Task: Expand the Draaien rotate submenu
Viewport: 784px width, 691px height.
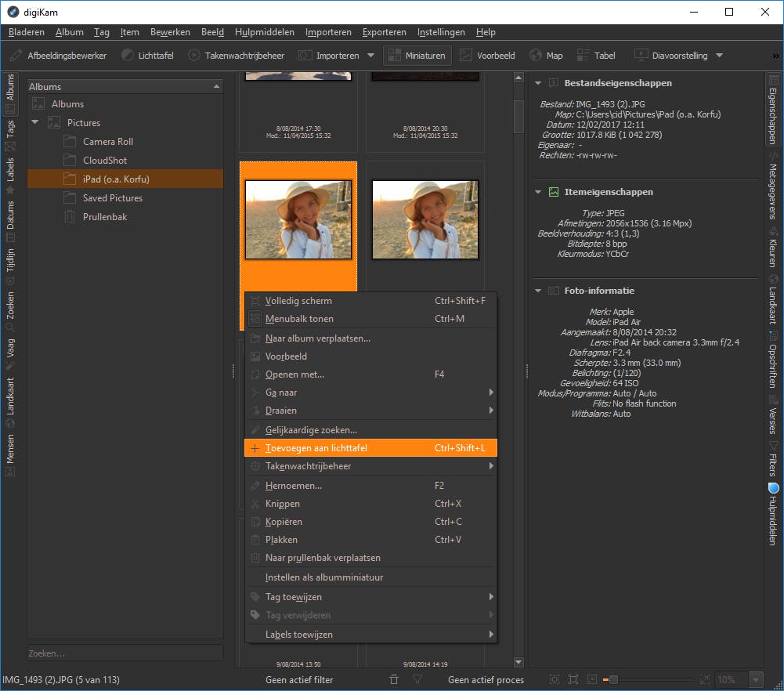Action: point(370,411)
